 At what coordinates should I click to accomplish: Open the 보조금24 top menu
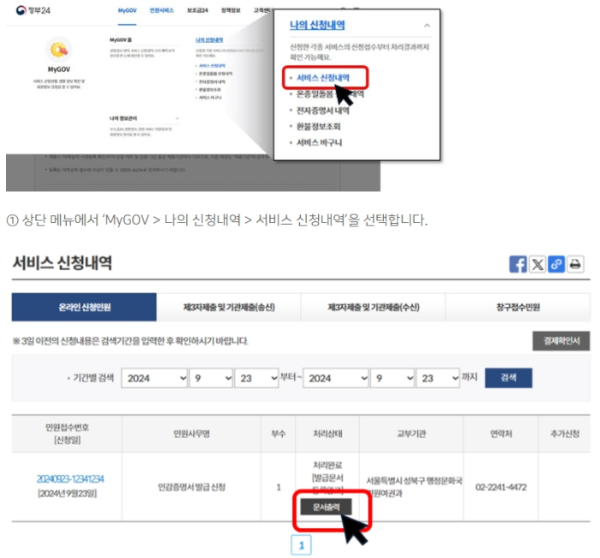tap(197, 10)
